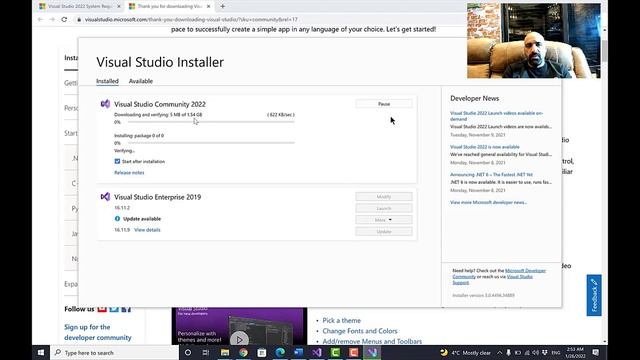This screenshot has height=360, width=640.
Task: Open the Visual Studio Installer taskbar icon
Action: pos(372,353)
